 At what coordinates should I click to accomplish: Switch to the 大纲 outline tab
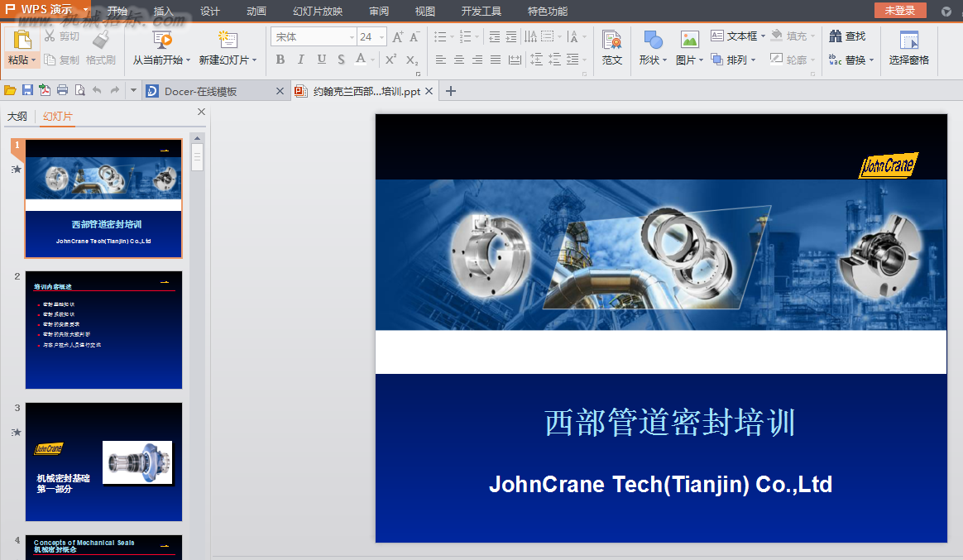click(17, 116)
